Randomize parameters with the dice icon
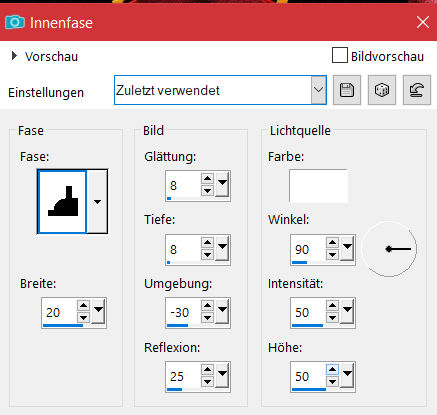437x415 pixels. pyautogui.click(x=382, y=90)
